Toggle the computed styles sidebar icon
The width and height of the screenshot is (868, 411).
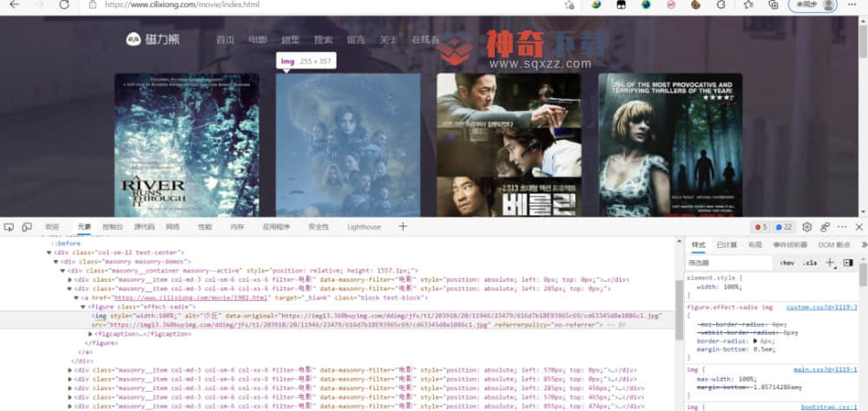tap(848, 263)
